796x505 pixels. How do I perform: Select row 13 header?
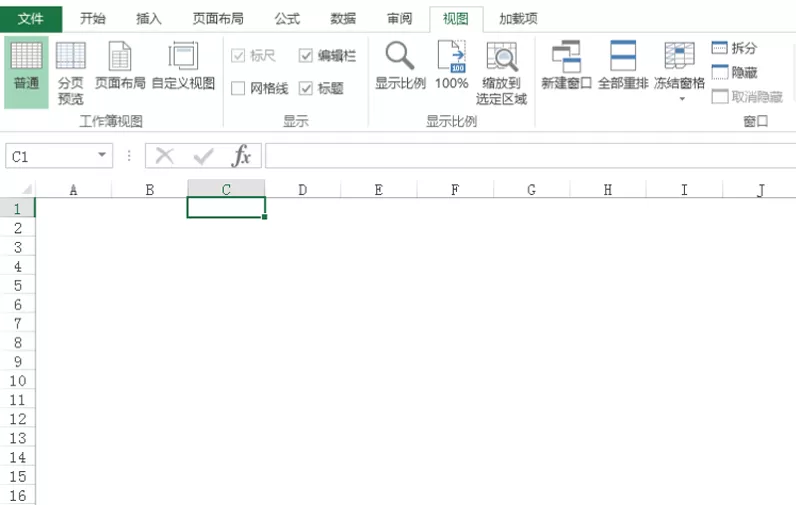18,438
